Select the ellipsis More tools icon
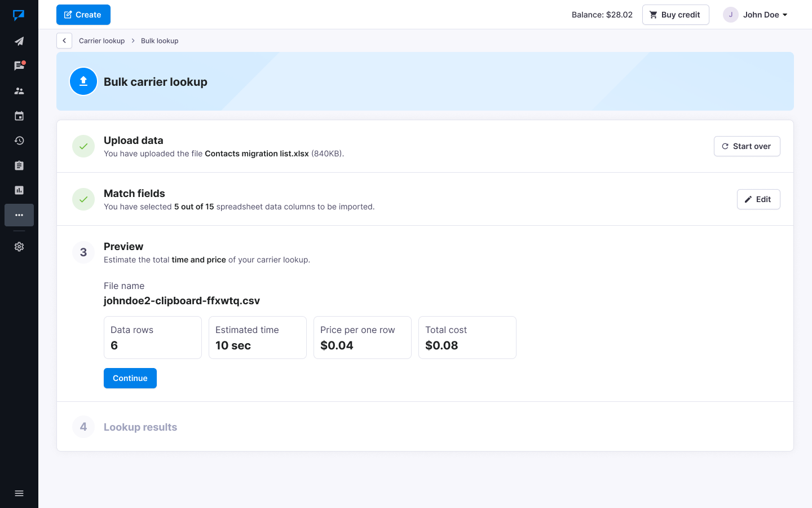 coord(19,215)
